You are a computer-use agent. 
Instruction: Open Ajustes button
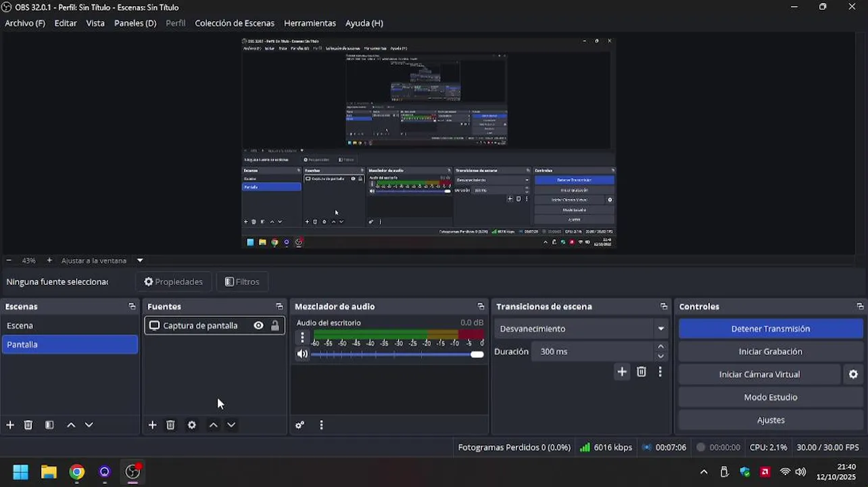(770, 420)
